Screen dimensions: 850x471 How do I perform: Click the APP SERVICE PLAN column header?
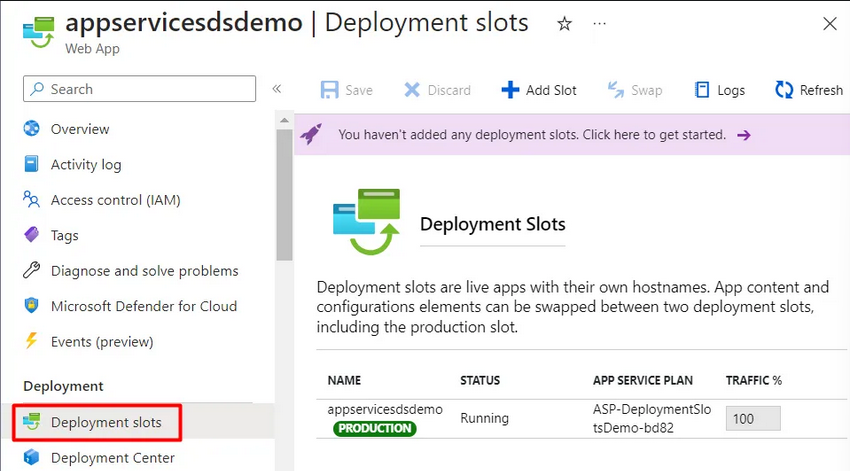point(642,380)
